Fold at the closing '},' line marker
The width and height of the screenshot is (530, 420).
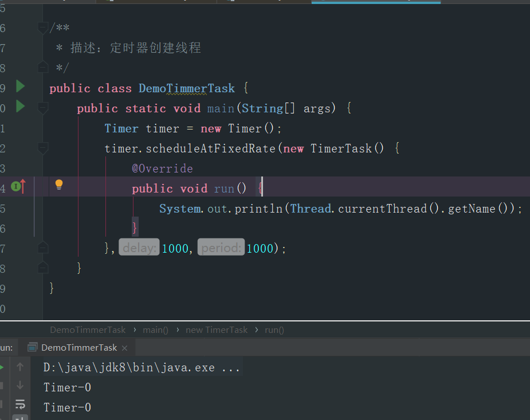(43, 248)
